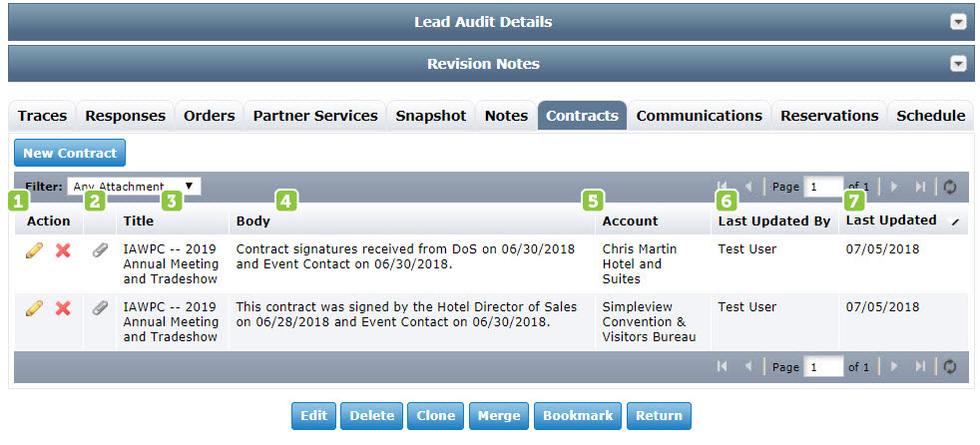
Task: Open the Any Attachment filter dropdown
Action: tap(135, 187)
